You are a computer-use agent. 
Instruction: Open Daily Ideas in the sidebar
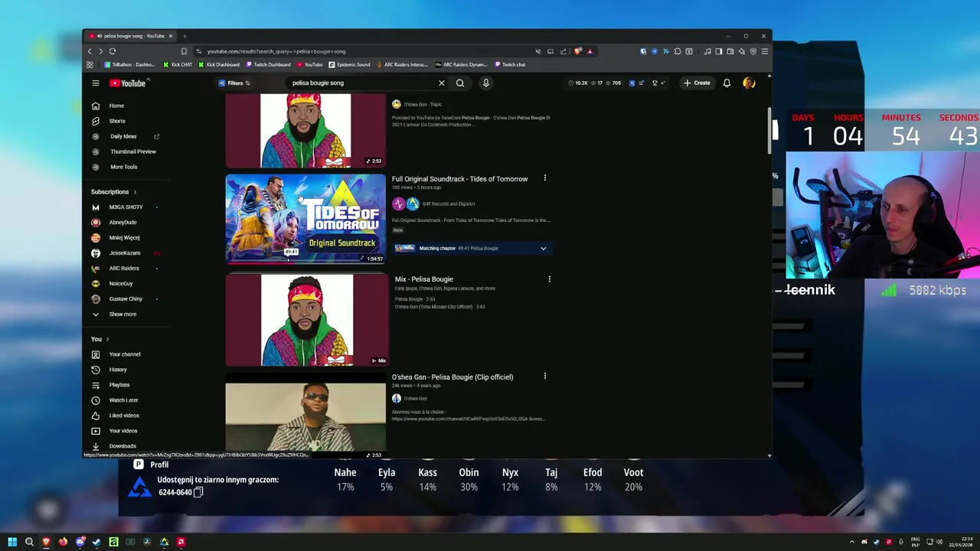pos(124,136)
